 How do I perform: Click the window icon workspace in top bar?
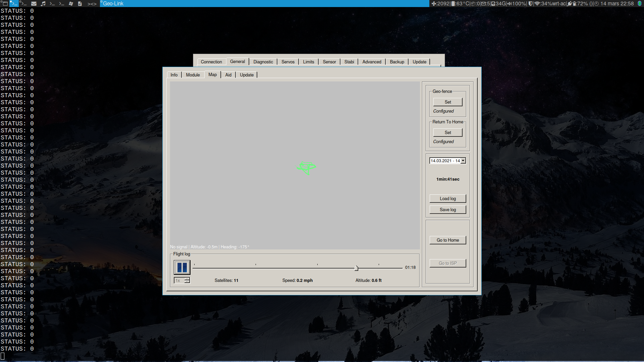5,3
